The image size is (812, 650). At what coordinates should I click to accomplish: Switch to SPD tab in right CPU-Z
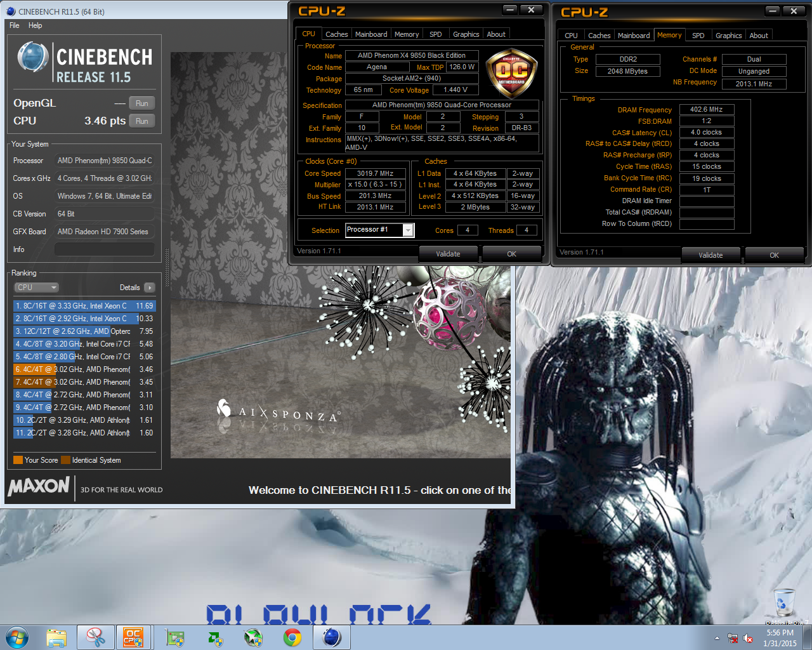pos(698,36)
